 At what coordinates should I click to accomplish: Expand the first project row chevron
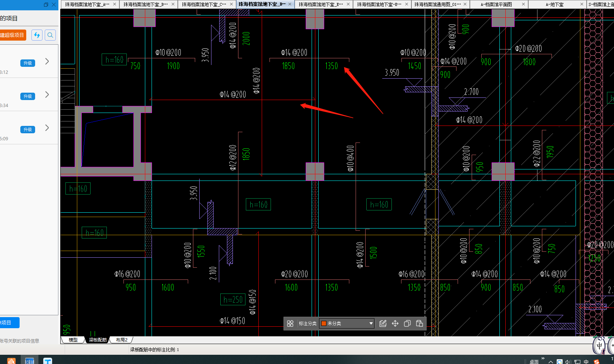tap(47, 61)
